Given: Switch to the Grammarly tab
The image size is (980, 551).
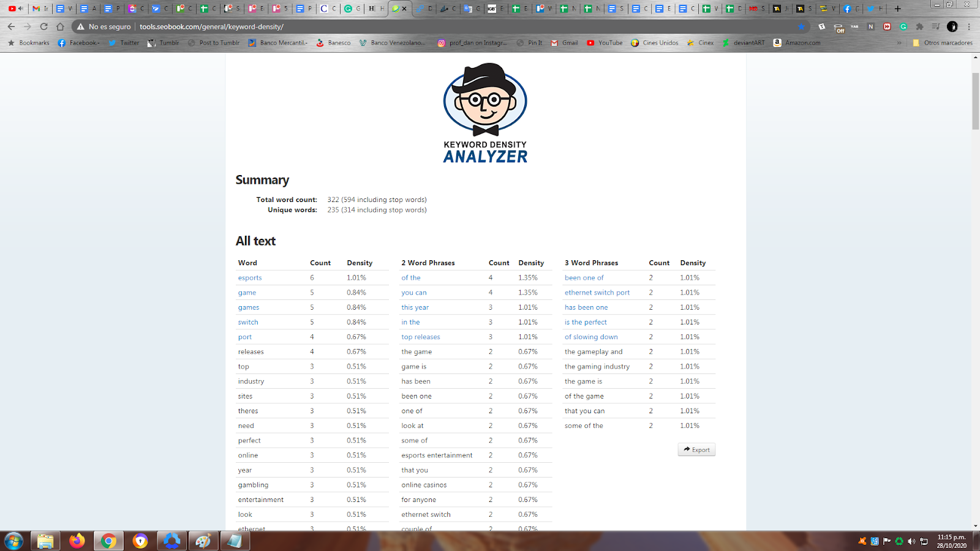Looking at the screenshot, I should (352, 9).
